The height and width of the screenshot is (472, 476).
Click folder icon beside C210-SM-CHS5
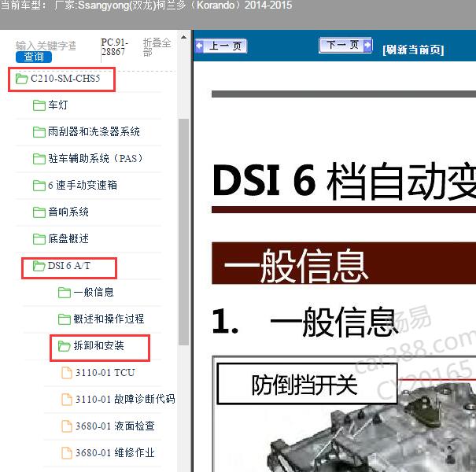pos(21,79)
